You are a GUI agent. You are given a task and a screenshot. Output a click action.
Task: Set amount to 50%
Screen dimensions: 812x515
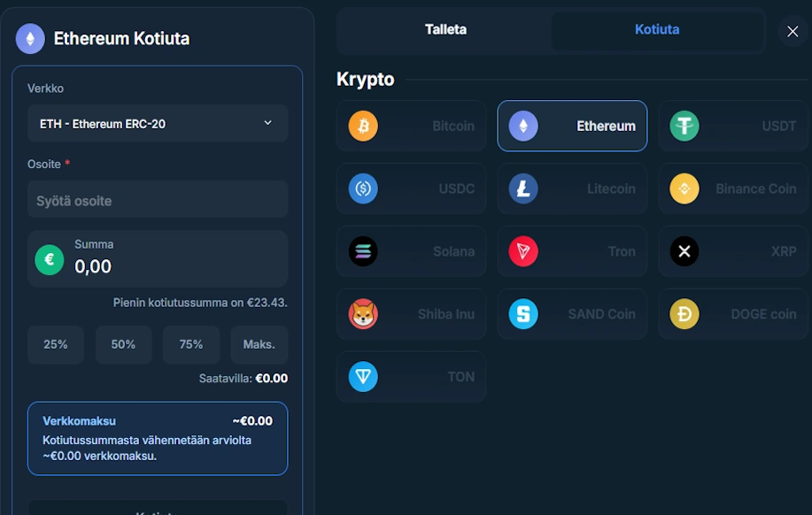click(123, 345)
